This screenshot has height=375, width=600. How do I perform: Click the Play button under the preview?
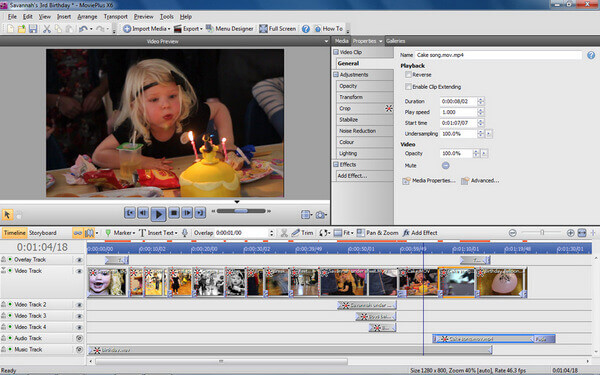(158, 214)
